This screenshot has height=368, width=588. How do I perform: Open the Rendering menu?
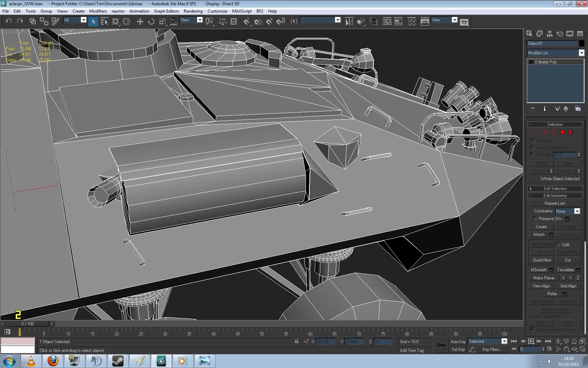(x=193, y=11)
